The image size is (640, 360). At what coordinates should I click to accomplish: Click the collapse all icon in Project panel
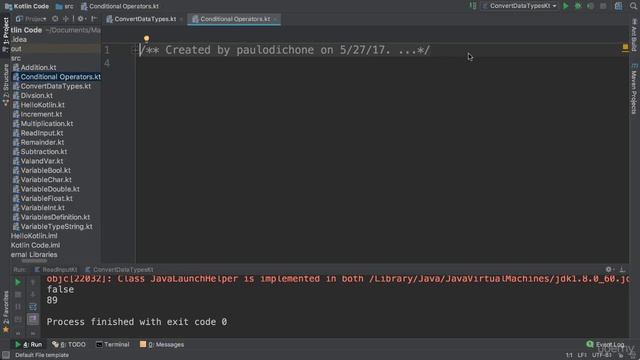point(65,19)
